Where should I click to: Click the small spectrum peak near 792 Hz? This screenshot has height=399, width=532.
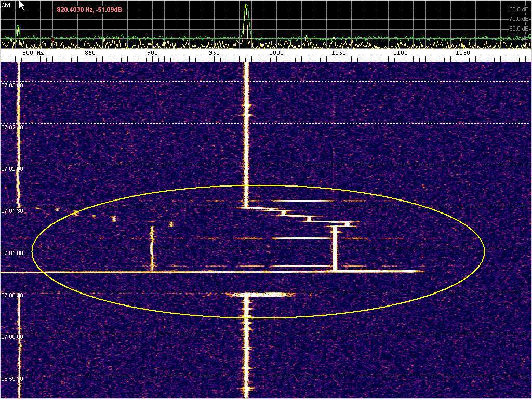coord(18,31)
